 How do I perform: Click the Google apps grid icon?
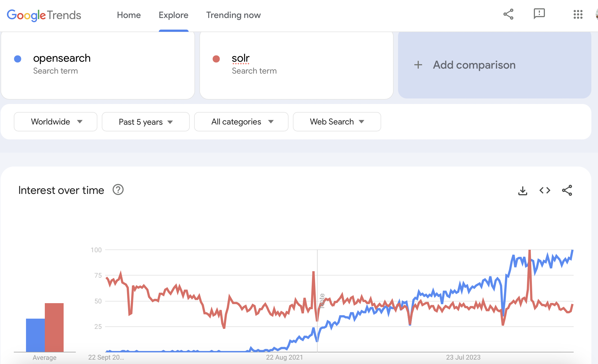(x=578, y=14)
